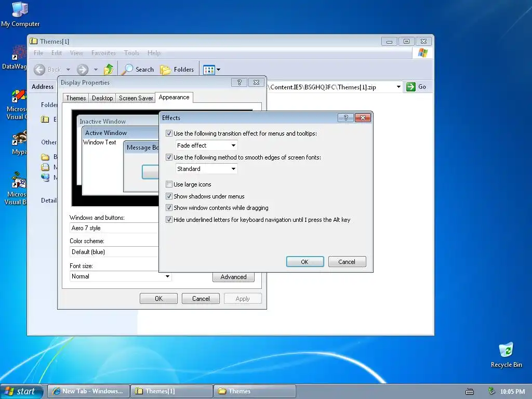532x399 pixels.
Task: Open the Favorites menu
Action: coord(103,53)
